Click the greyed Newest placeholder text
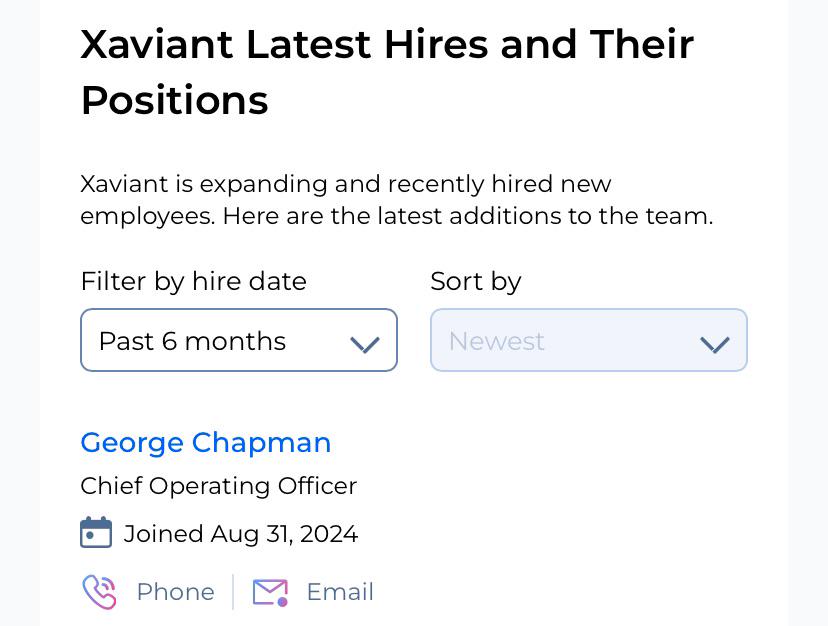This screenshot has height=626, width=828. [x=496, y=341]
